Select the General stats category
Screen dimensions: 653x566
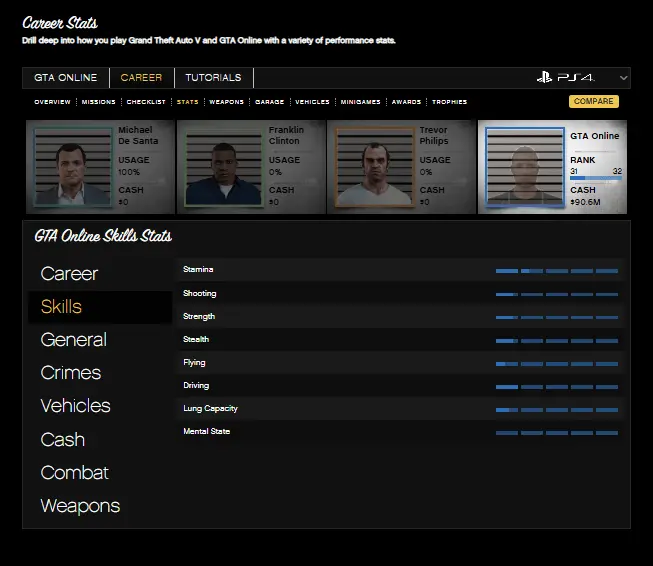(73, 340)
